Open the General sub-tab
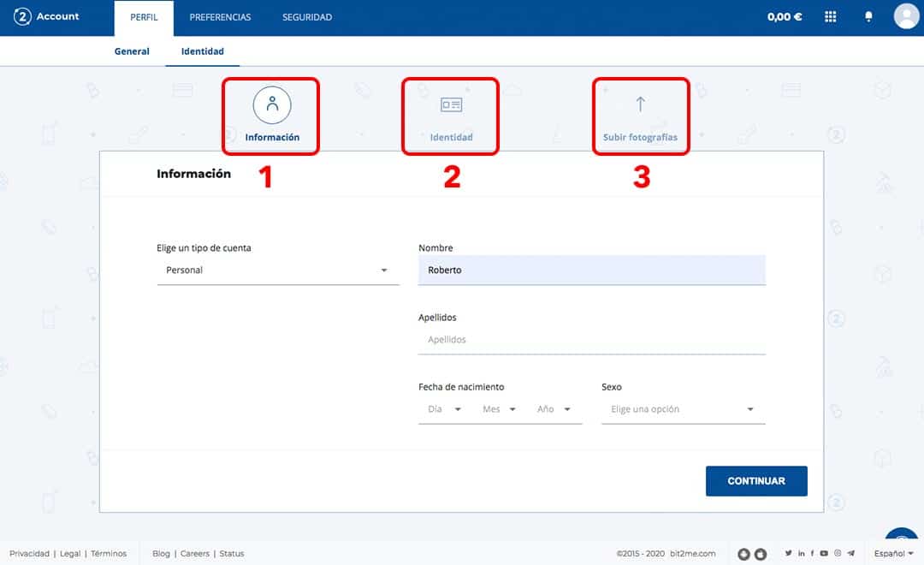Screen dimensions: 924x565 coord(132,51)
